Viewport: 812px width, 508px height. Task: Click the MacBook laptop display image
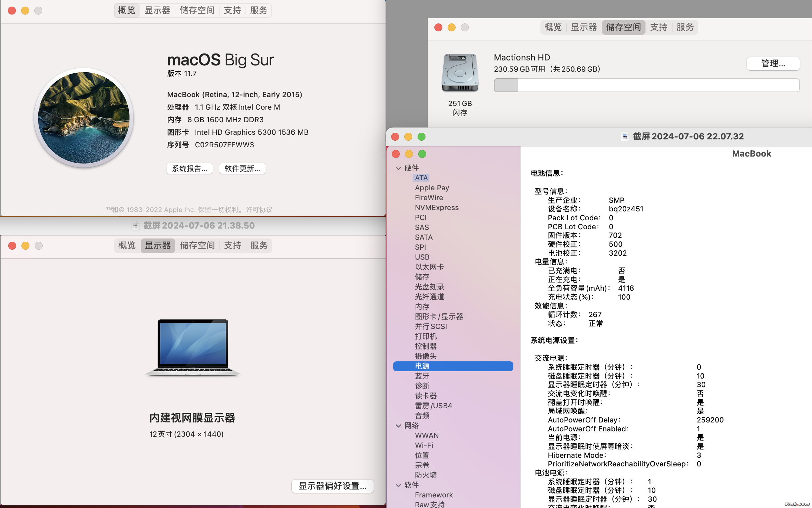point(193,347)
